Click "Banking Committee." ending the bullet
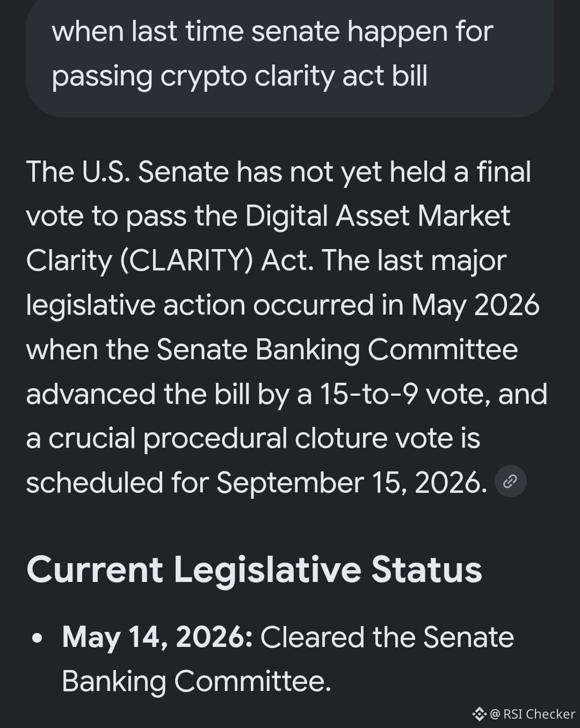Image resolution: width=580 pixels, height=728 pixels. click(196, 682)
